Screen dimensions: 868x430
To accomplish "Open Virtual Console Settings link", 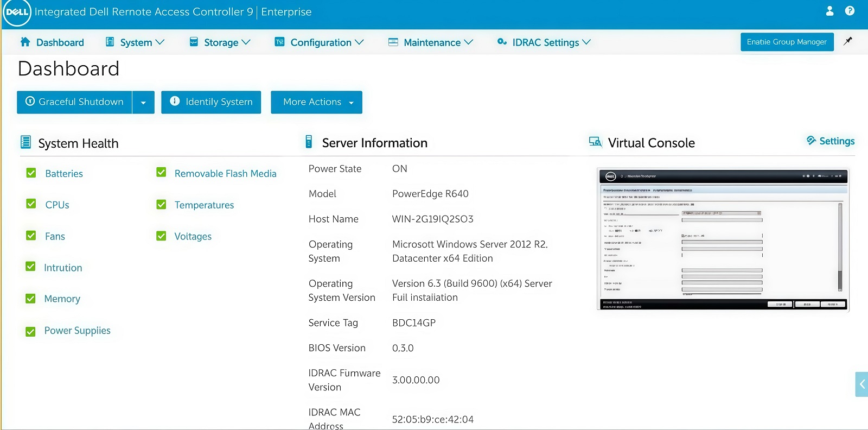I will pyautogui.click(x=831, y=141).
